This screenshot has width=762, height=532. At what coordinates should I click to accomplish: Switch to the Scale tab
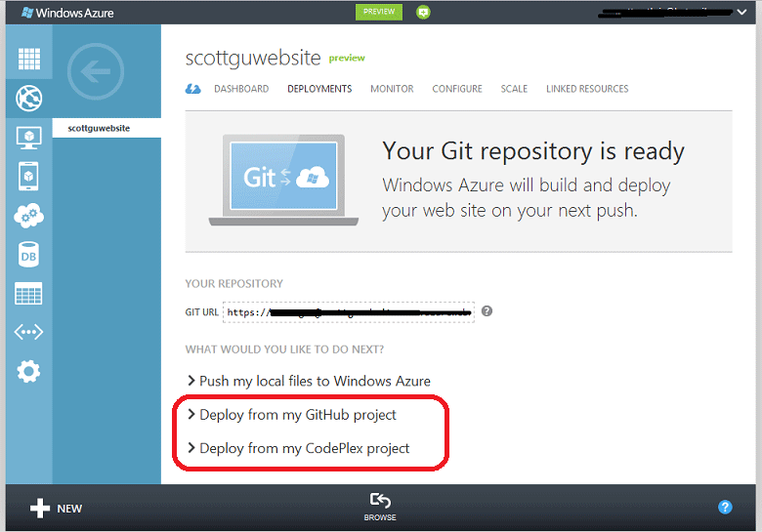[514, 89]
